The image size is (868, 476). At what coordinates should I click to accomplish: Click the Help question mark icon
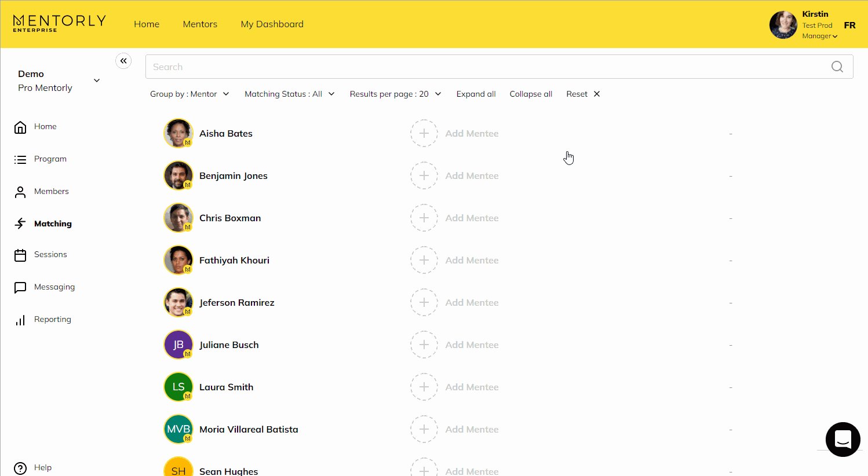20,468
